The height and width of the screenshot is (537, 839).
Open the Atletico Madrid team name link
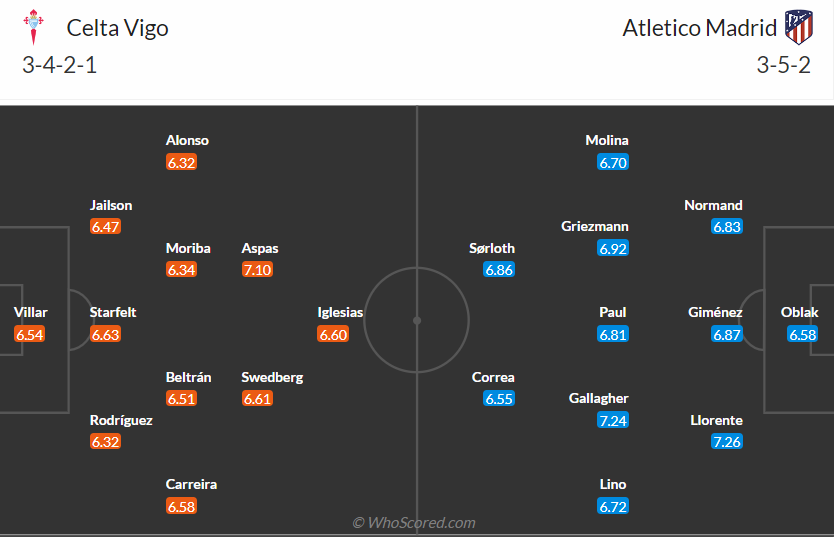tap(699, 27)
